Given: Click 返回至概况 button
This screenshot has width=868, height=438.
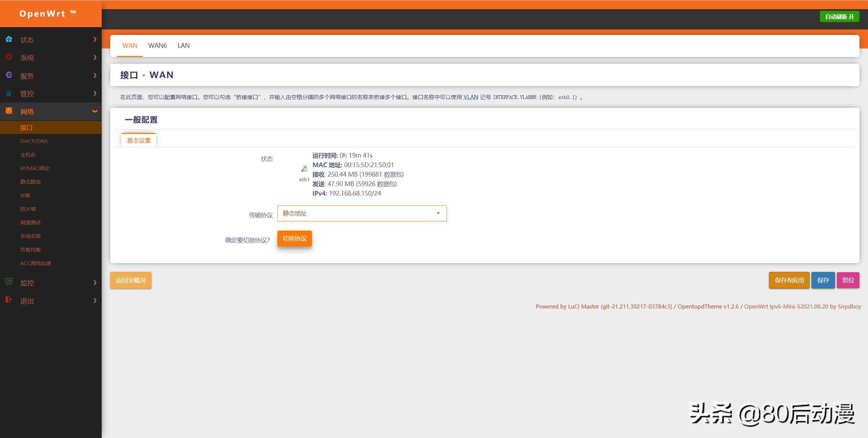Looking at the screenshot, I should 132,280.
